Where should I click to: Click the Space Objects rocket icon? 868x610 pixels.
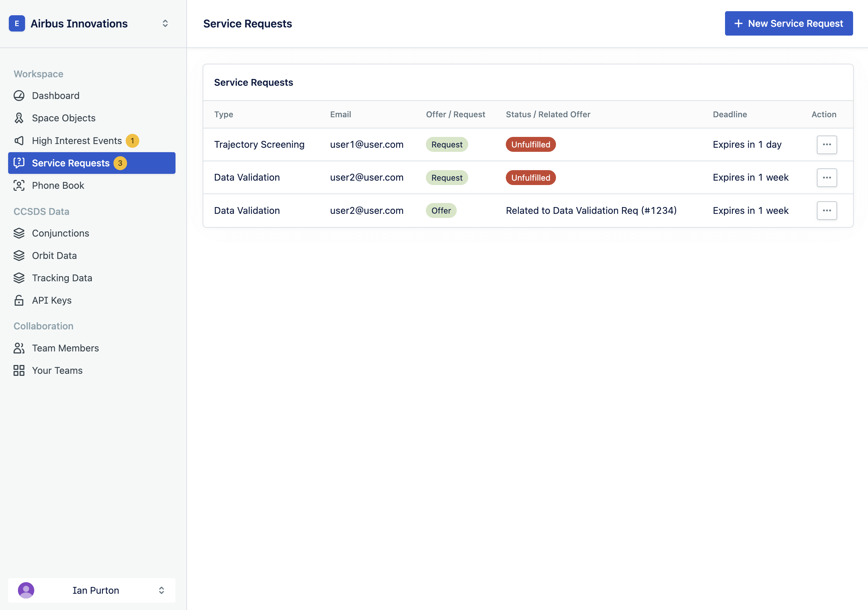coord(19,118)
